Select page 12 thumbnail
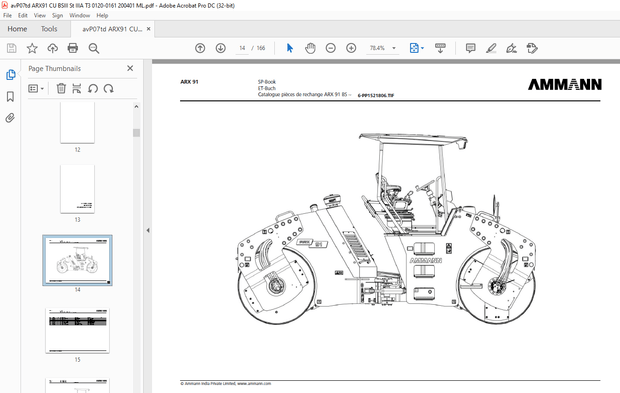 point(77,123)
